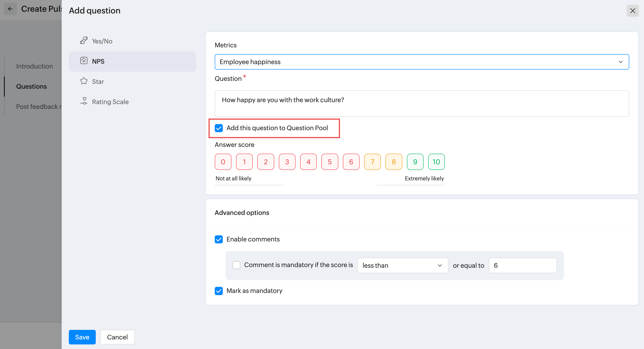Select answer score 2

click(266, 162)
